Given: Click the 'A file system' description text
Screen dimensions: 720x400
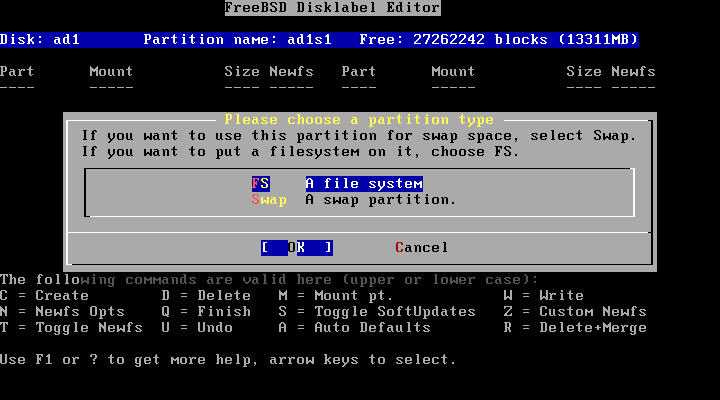Looking at the screenshot, I should click(x=364, y=184).
